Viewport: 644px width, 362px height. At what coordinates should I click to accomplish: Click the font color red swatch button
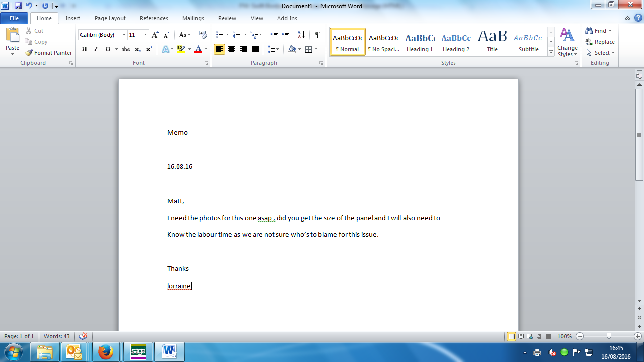click(x=198, y=49)
